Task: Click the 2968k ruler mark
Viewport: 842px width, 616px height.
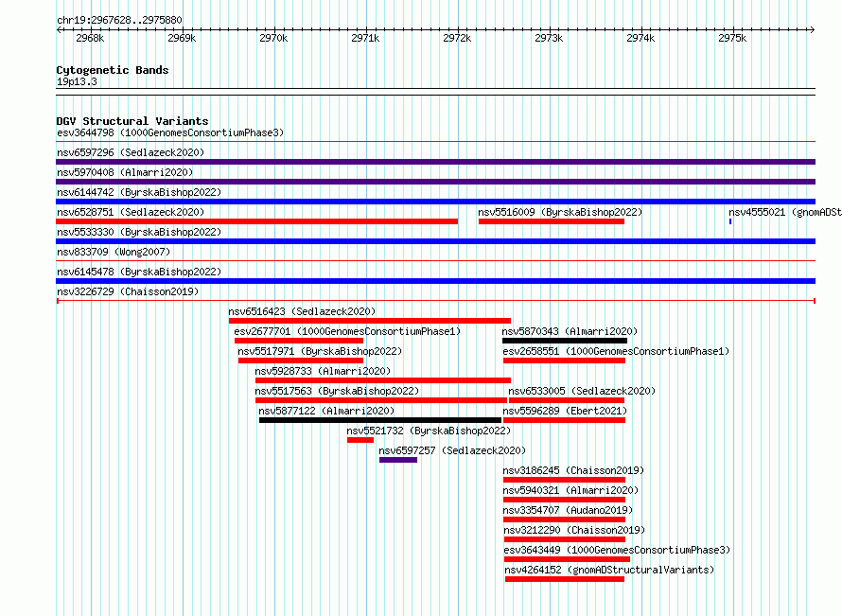Action: (x=90, y=38)
